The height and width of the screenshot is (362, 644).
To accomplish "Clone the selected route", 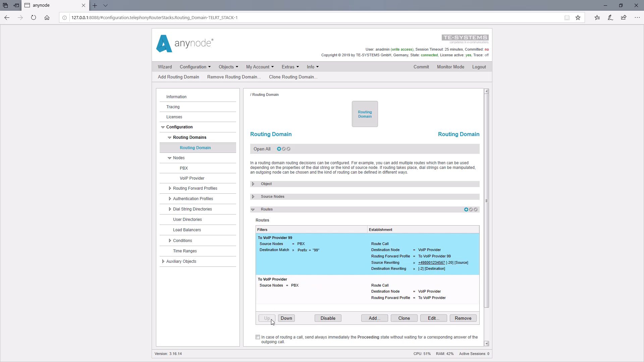I will [x=404, y=318].
